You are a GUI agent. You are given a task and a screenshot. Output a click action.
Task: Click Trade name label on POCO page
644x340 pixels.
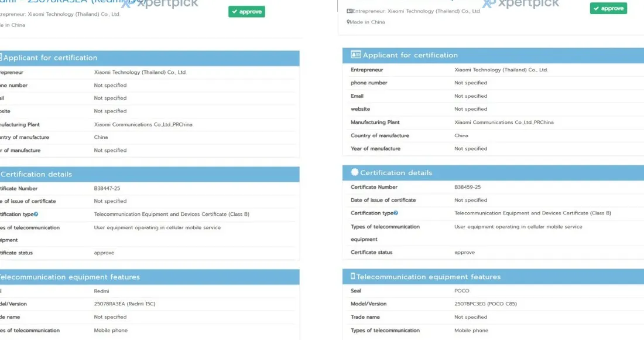[365, 317]
